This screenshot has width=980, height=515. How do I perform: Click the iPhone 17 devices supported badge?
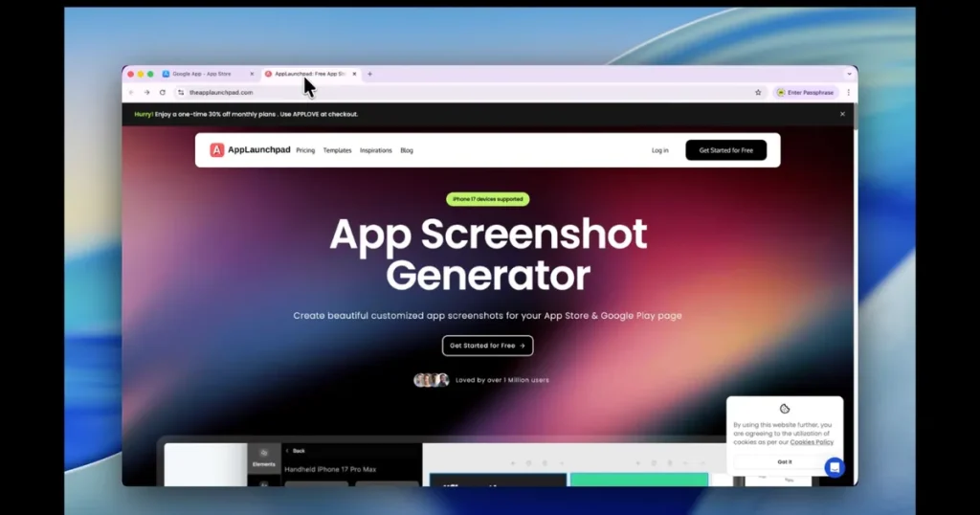click(x=487, y=199)
